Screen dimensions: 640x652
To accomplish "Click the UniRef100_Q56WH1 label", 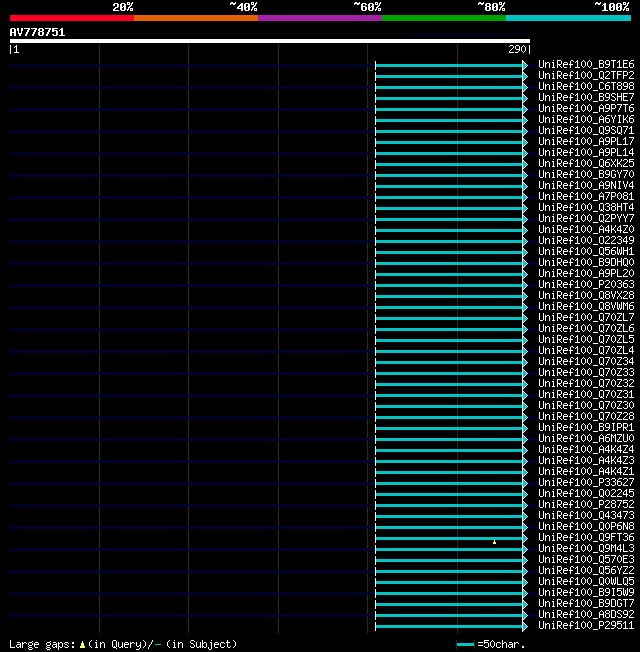I will tap(586, 252).
